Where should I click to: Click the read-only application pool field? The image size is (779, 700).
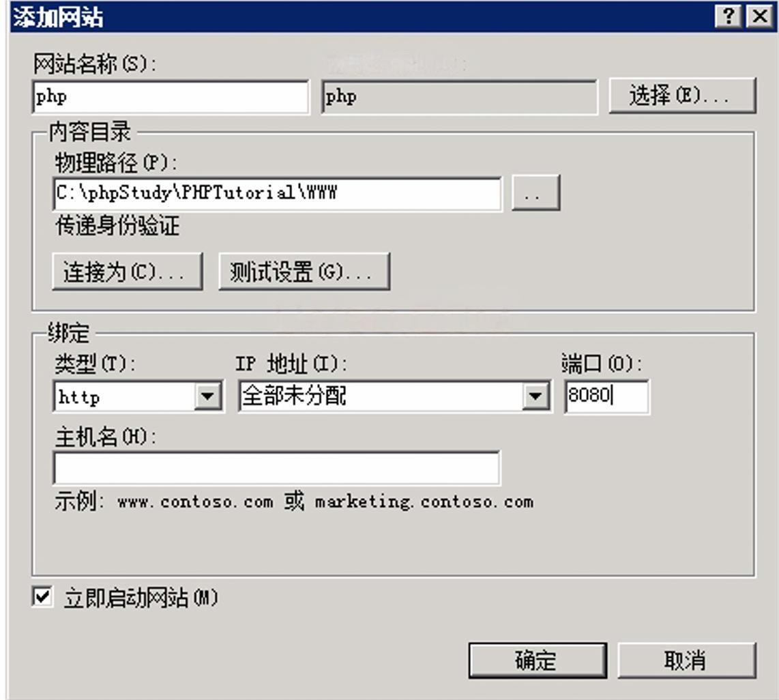(459, 97)
